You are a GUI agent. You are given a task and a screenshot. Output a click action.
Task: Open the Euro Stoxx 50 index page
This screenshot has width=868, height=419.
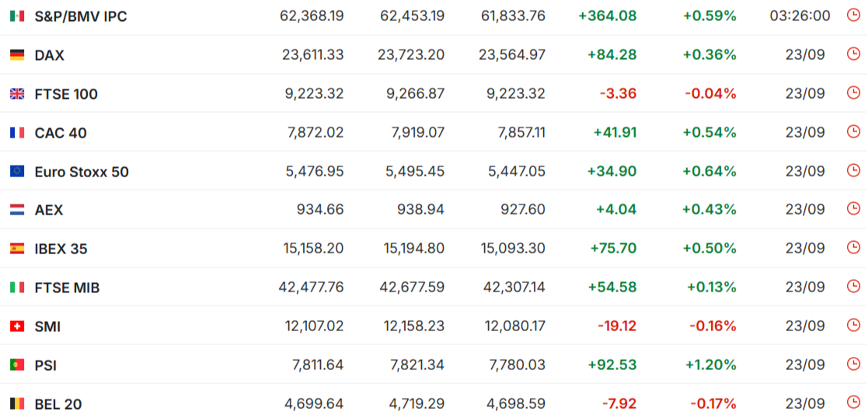(82, 172)
